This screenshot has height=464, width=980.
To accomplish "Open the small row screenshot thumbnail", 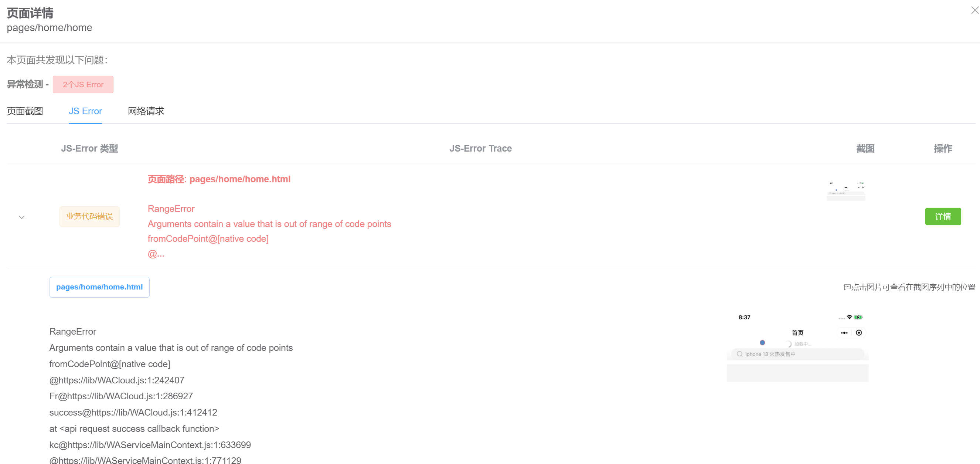I will 845,191.
